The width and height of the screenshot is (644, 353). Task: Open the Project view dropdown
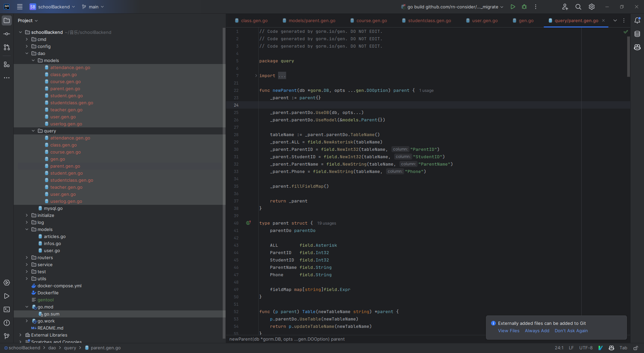28,20
